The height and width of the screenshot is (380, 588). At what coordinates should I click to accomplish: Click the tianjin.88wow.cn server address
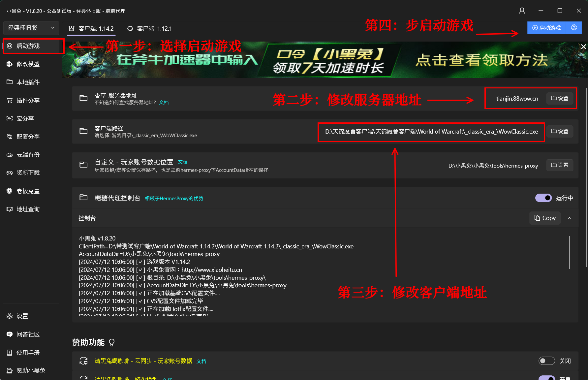(x=517, y=99)
